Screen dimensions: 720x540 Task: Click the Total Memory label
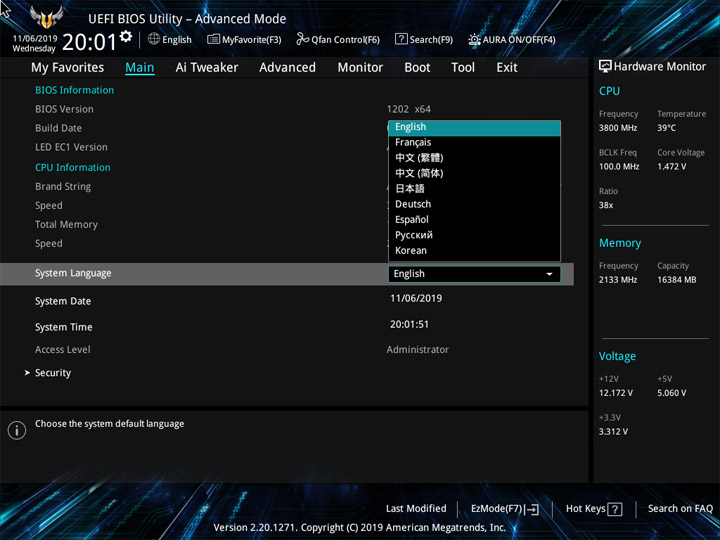click(x=66, y=225)
